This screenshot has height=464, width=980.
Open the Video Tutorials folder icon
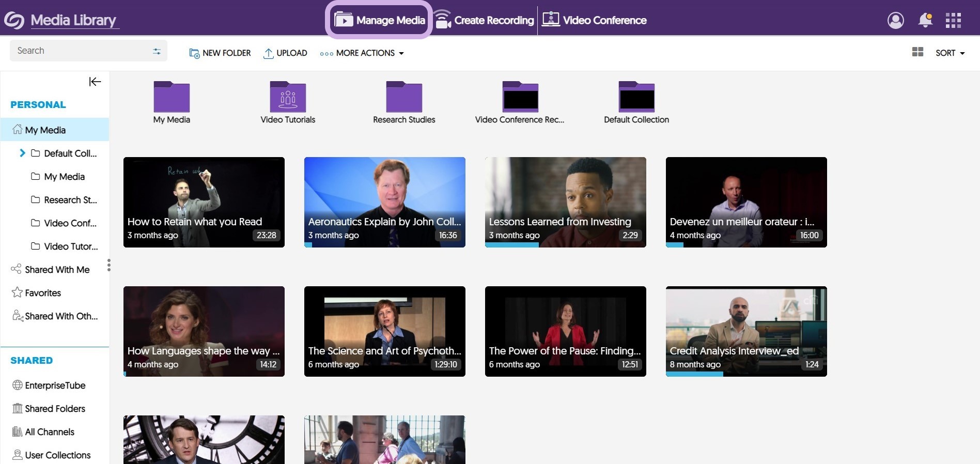(288, 97)
